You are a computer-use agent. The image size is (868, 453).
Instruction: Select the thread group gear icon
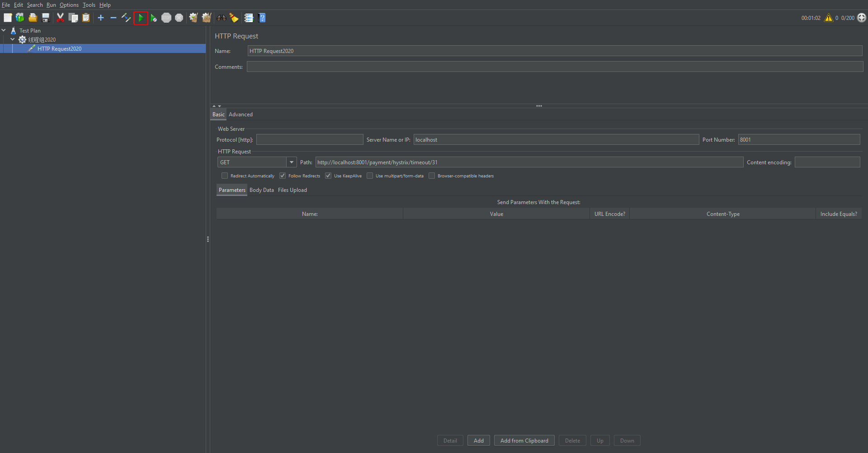tap(22, 39)
